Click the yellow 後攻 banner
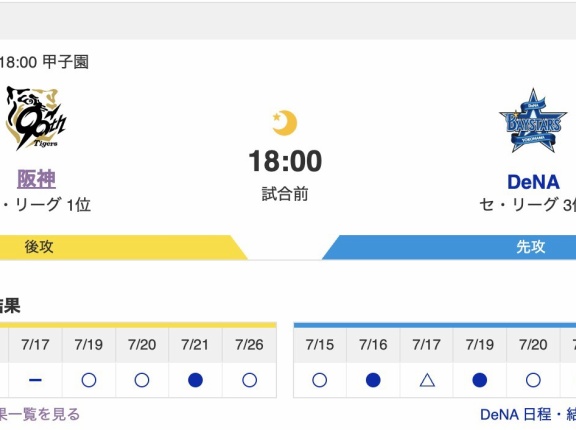This screenshot has width=576, height=430. 123,247
